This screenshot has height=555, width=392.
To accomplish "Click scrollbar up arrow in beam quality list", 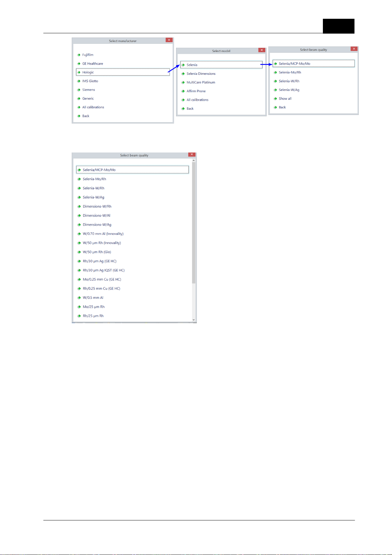I will tap(194, 160).
